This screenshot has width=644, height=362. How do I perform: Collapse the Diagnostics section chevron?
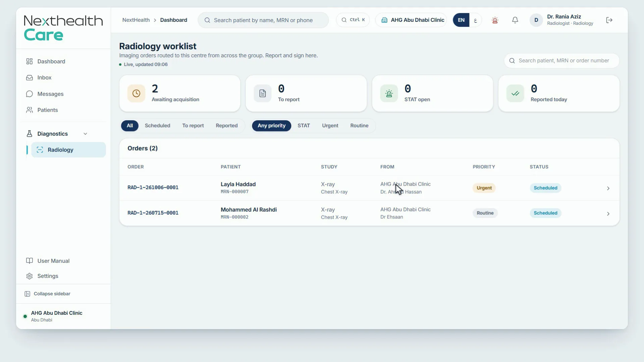[85, 134]
